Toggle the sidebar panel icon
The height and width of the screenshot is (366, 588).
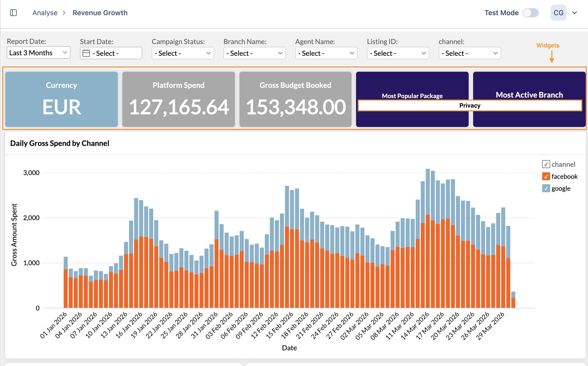click(13, 13)
